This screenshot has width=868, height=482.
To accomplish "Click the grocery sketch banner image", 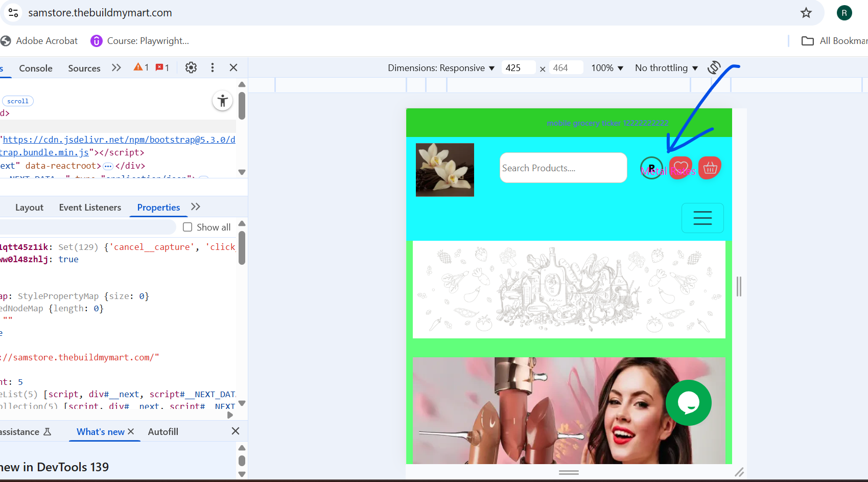I will point(569,289).
